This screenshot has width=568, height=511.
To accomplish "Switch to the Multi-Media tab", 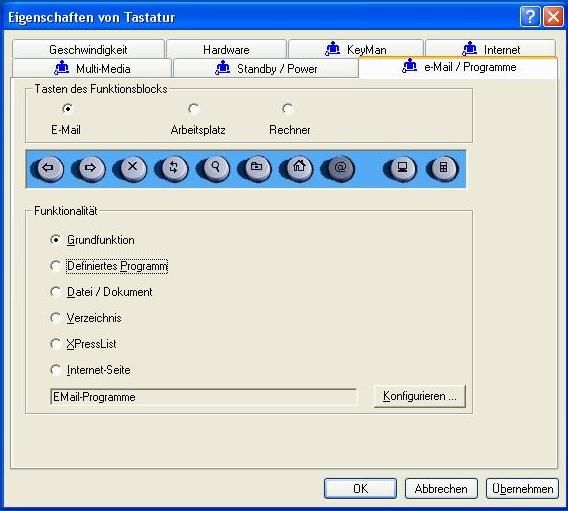I will 92,68.
